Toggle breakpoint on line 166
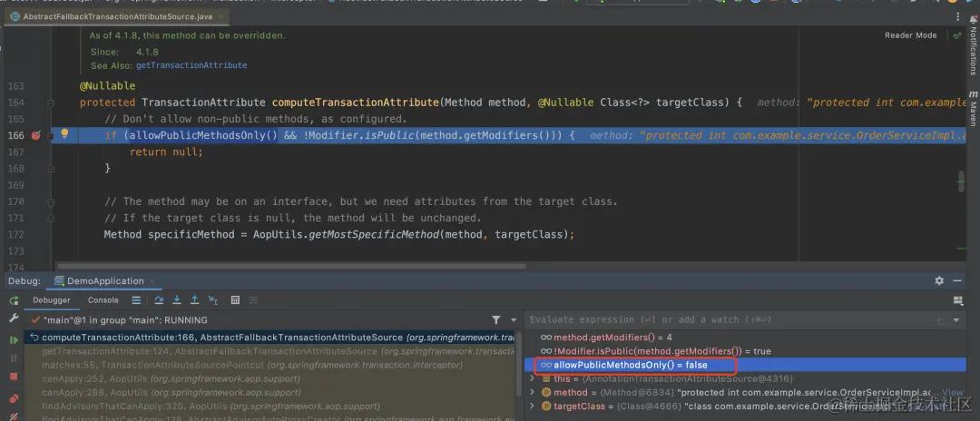 click(35, 135)
